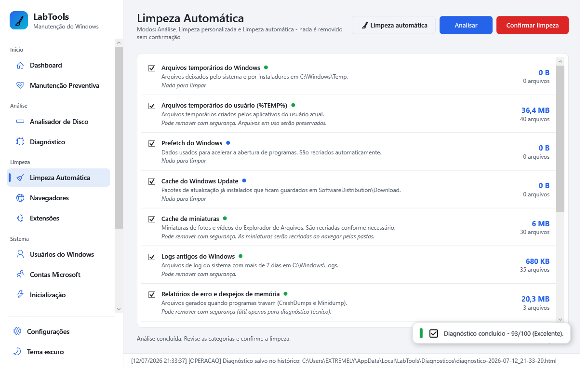The image size is (588, 386).
Task: Click the Tema escuro moon icon
Action: [17, 352]
